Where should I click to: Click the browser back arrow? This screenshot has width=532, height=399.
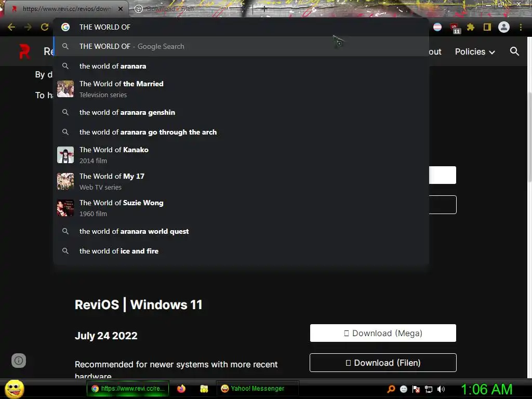[11, 27]
